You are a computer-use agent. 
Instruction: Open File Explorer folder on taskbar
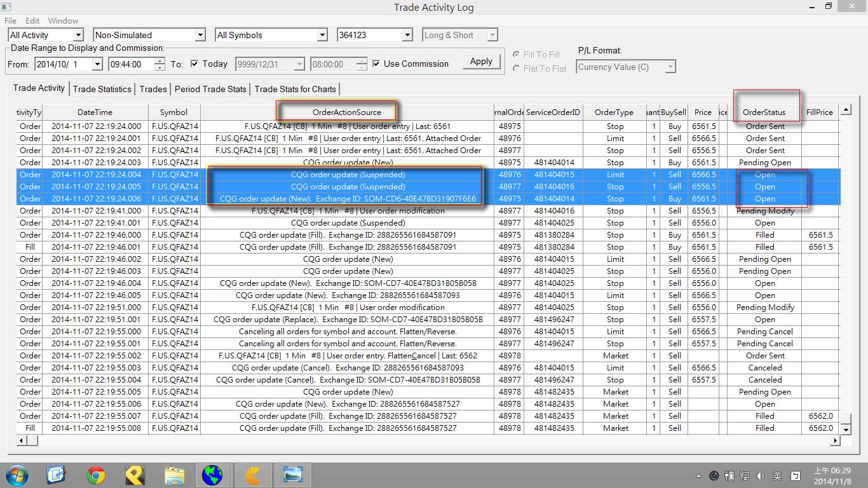point(174,475)
